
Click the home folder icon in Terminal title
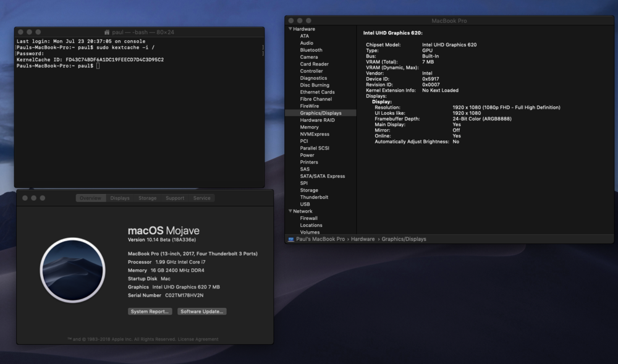107,32
